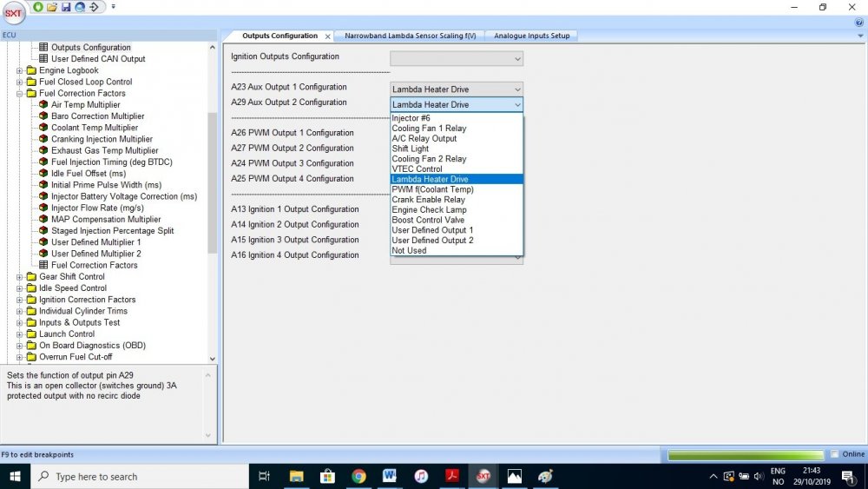
Task: Collapse the Fuel Correction Factors folder
Action: click(x=20, y=94)
